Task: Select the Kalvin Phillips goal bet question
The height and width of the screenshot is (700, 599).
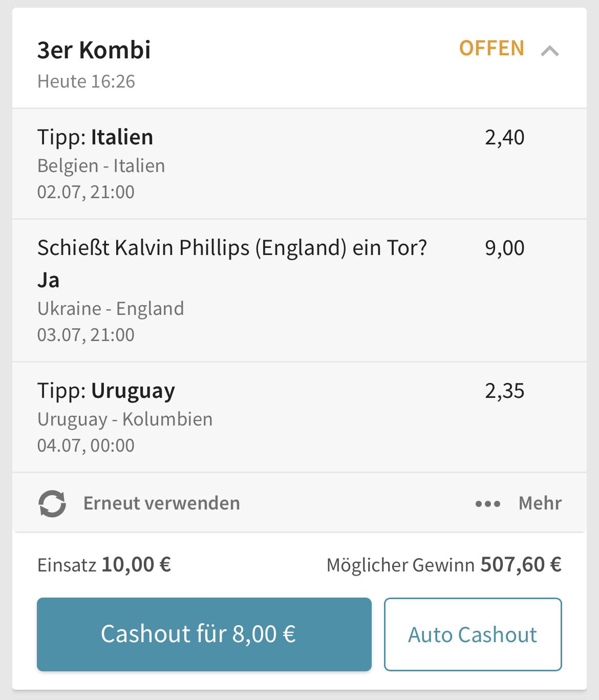Action: pyautogui.click(x=232, y=248)
